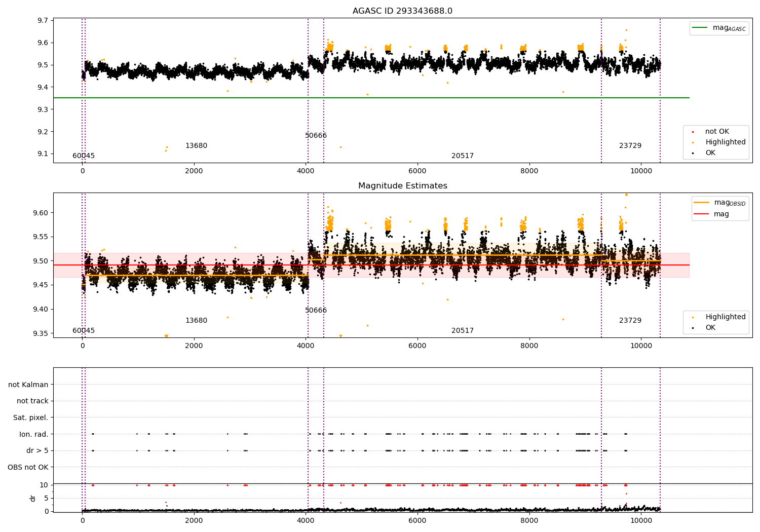This screenshot has width=760, height=532.
Task: Select the 'not OK' legend entry in top plot
Action: pyautogui.click(x=717, y=132)
